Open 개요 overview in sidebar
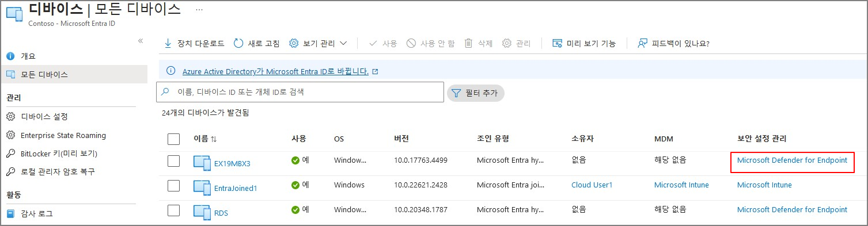This screenshot has width=868, height=226. click(28, 56)
